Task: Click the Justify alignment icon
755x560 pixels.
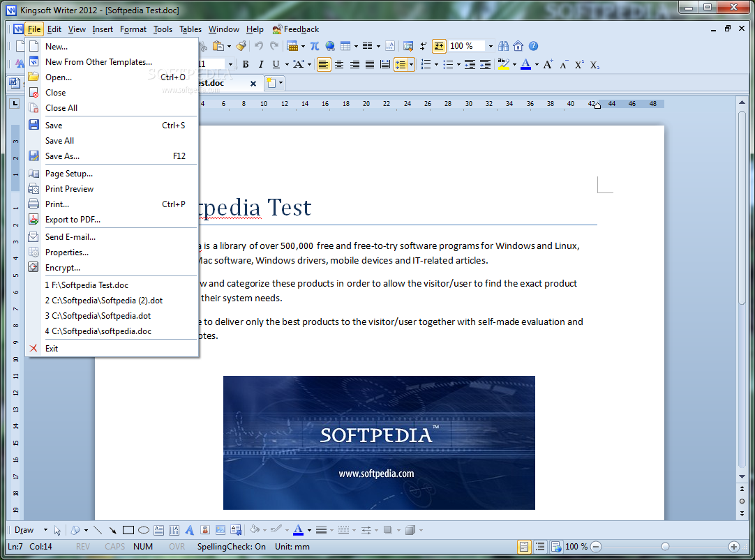Action: pyautogui.click(x=370, y=64)
